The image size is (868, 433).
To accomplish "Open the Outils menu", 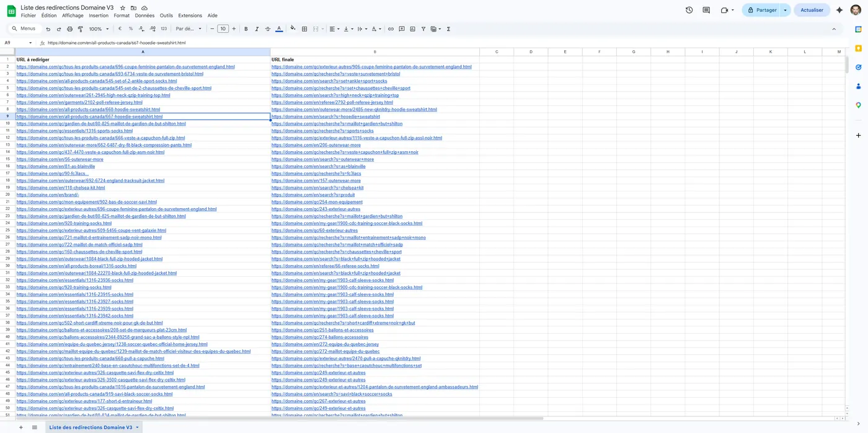I will [166, 15].
